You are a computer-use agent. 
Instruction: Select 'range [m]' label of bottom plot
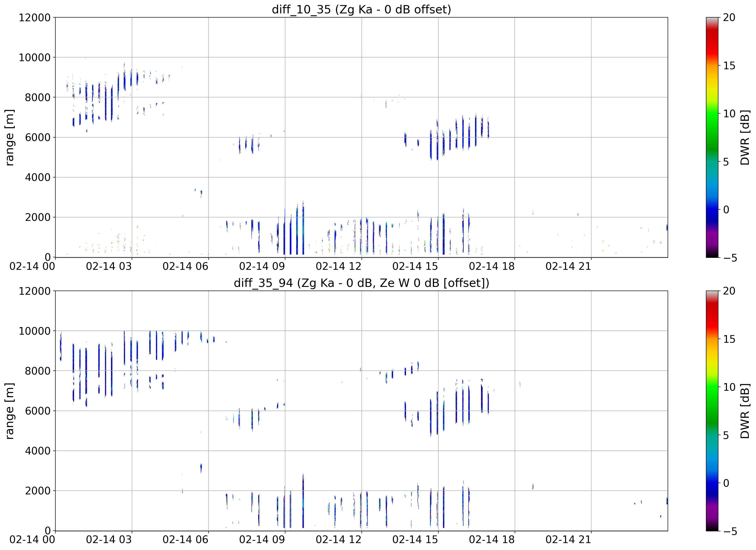click(10, 411)
